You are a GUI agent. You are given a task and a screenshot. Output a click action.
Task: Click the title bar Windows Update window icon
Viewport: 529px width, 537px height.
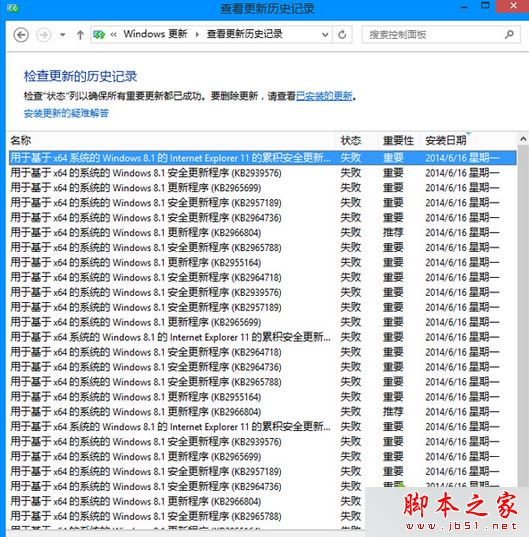(13, 8)
